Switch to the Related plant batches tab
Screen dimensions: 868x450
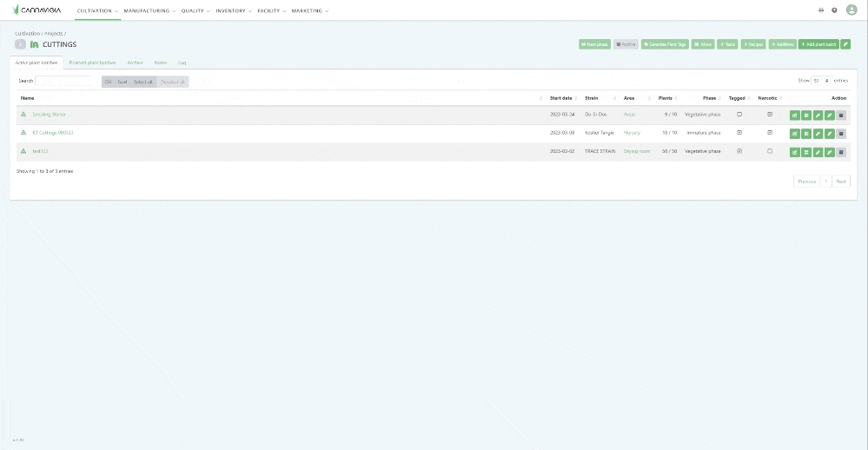pos(92,63)
